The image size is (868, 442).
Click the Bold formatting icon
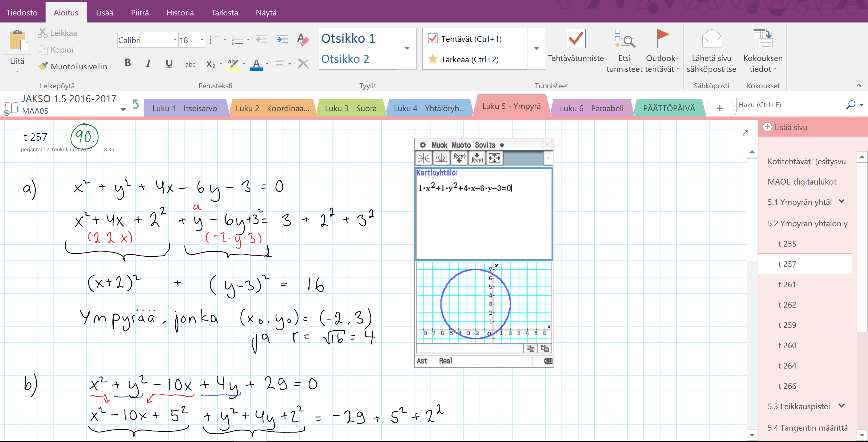[x=127, y=63]
